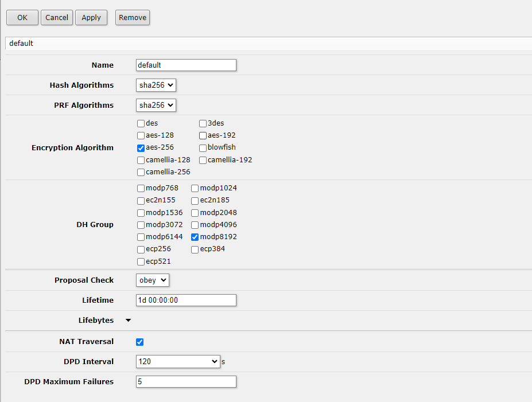532x402 pixels.
Task: Apply the profile changes
Action: click(x=91, y=17)
